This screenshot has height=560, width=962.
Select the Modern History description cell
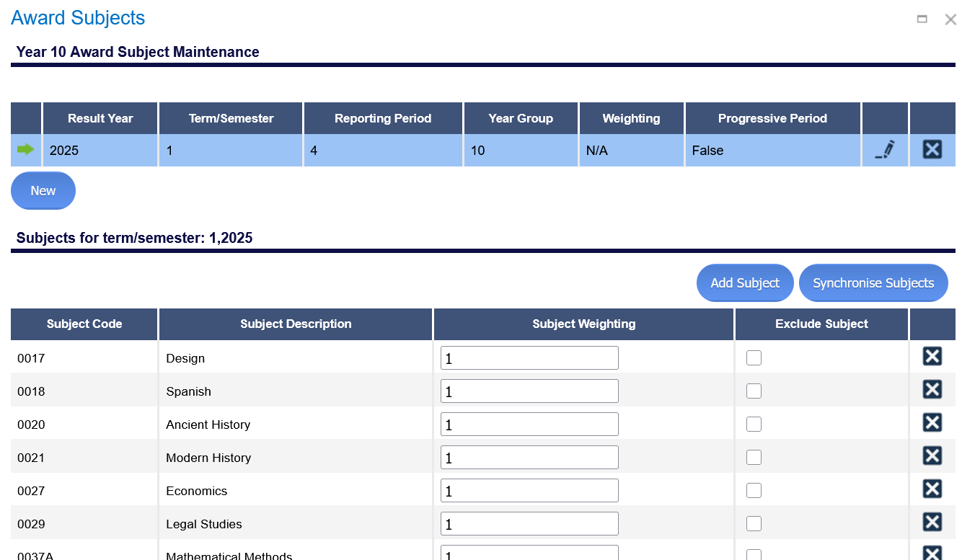tap(296, 458)
